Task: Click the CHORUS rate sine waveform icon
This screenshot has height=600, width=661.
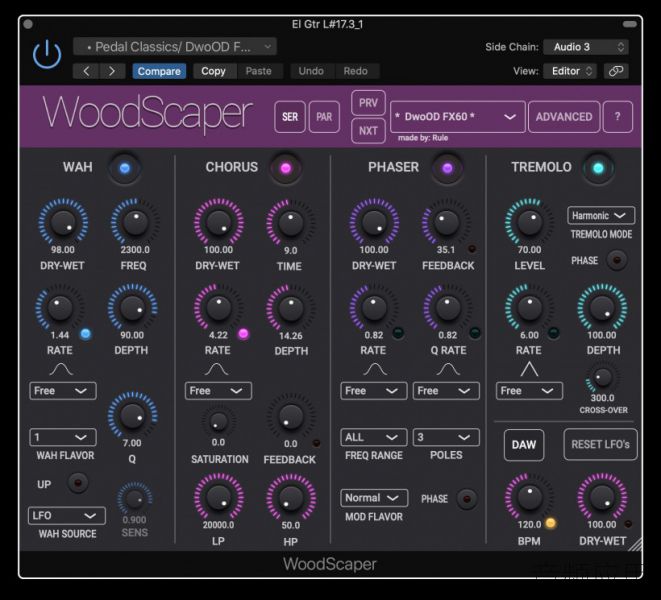Action: click(x=217, y=369)
